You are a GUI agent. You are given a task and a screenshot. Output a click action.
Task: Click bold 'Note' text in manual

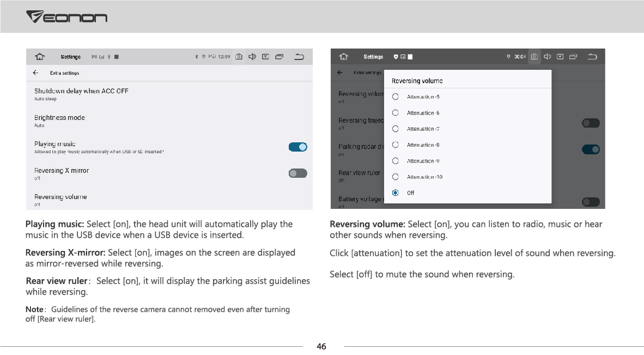[34, 309]
